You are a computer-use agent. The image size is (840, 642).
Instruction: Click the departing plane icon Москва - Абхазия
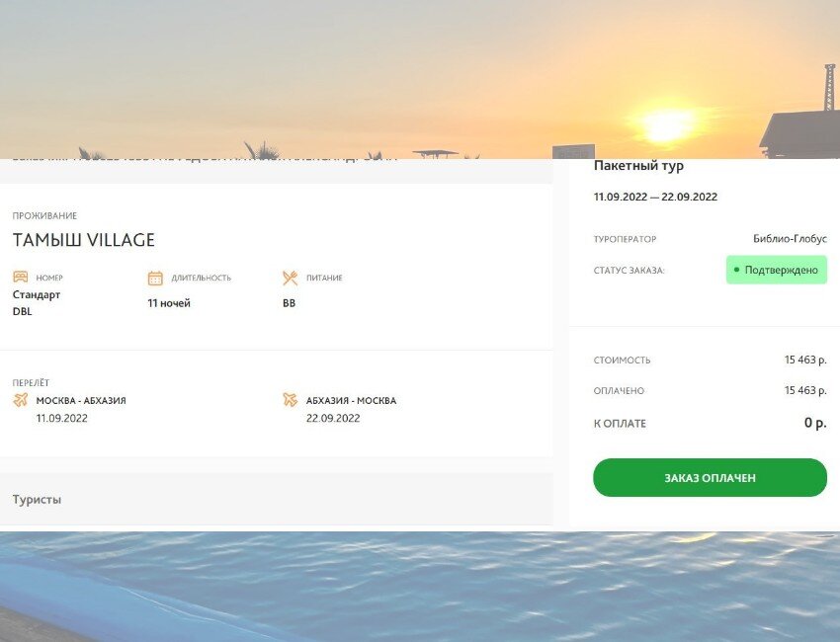tap(21, 400)
